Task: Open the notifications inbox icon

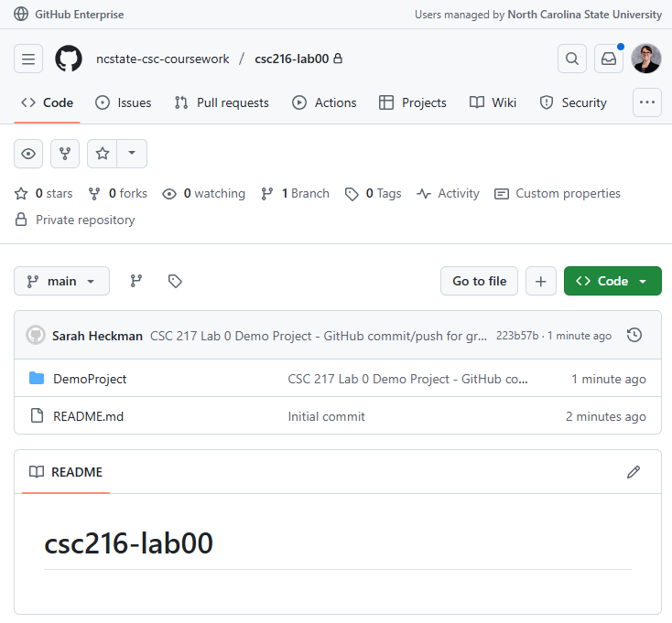Action: [x=609, y=59]
